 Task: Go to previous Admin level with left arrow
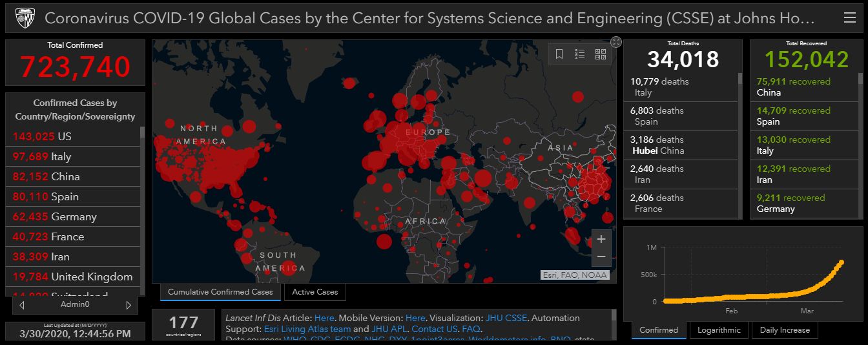(x=23, y=305)
